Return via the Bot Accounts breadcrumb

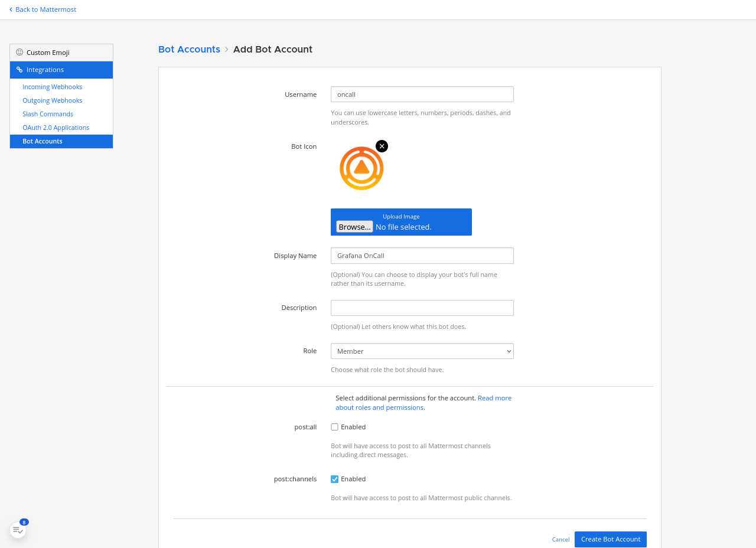click(x=189, y=49)
